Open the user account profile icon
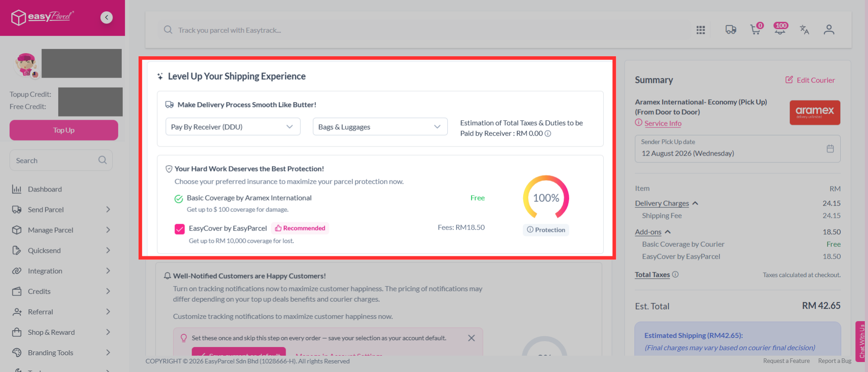Screen dimensions: 868x372 pyautogui.click(x=829, y=30)
